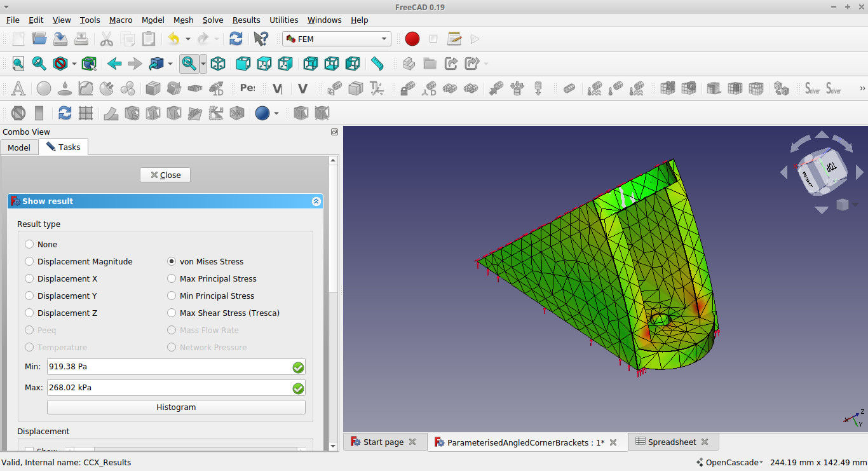Start macro recording with the red circle
This screenshot has height=471, width=868.
click(412, 39)
